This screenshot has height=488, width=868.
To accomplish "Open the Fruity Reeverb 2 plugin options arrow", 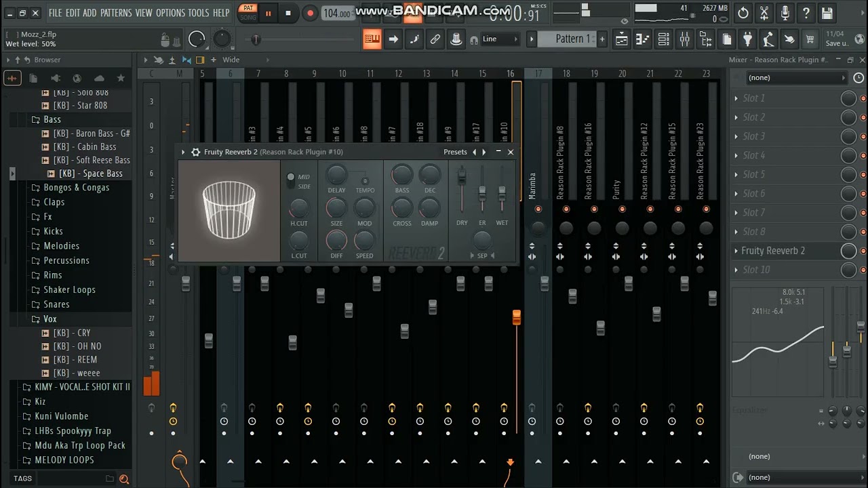I will coord(183,152).
